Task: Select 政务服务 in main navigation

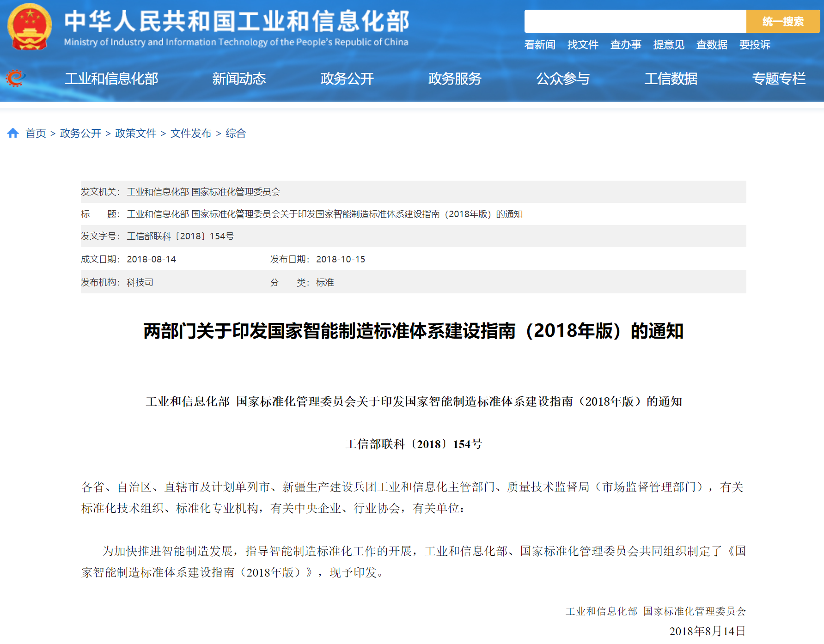Action: (x=455, y=79)
